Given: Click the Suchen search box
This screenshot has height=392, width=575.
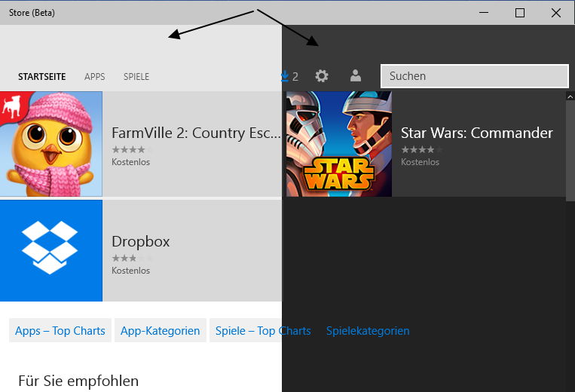Looking at the screenshot, I should pyautogui.click(x=475, y=76).
